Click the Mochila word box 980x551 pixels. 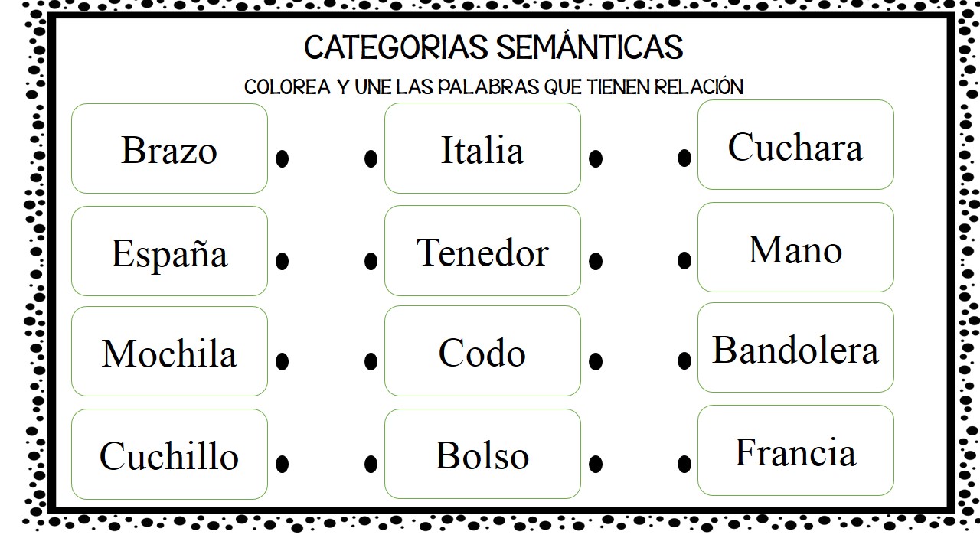click(x=169, y=351)
